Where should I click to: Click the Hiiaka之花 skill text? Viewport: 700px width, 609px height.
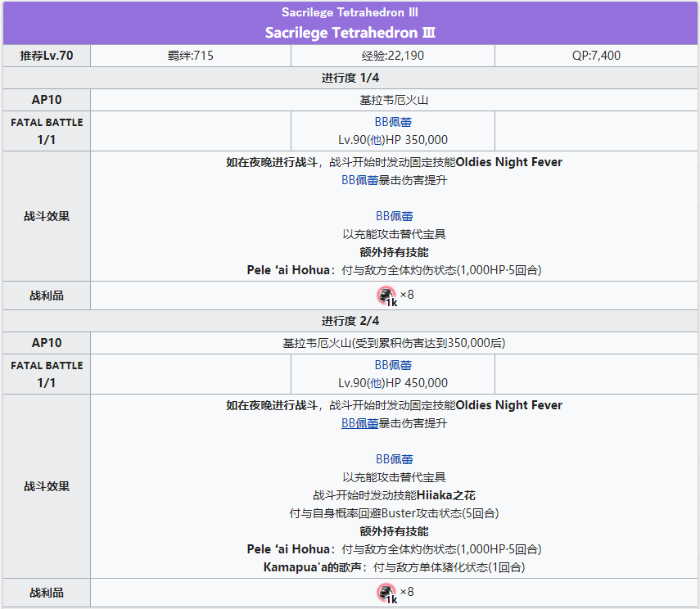(x=445, y=495)
